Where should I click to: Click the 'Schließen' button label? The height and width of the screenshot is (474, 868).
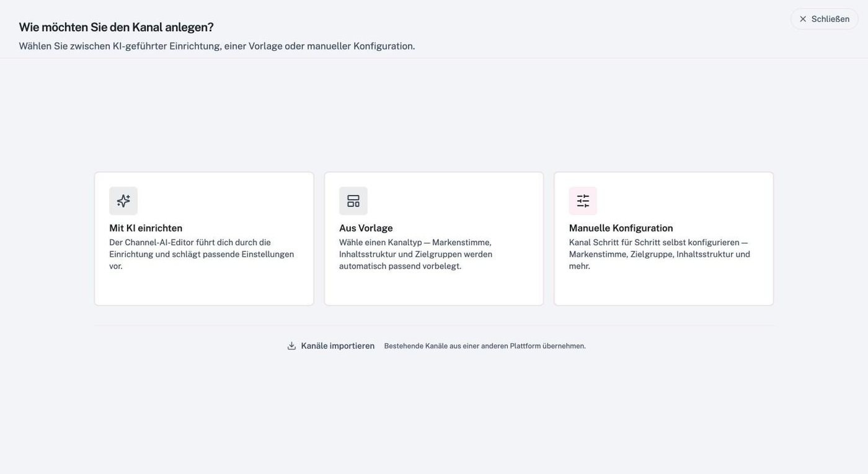831,19
